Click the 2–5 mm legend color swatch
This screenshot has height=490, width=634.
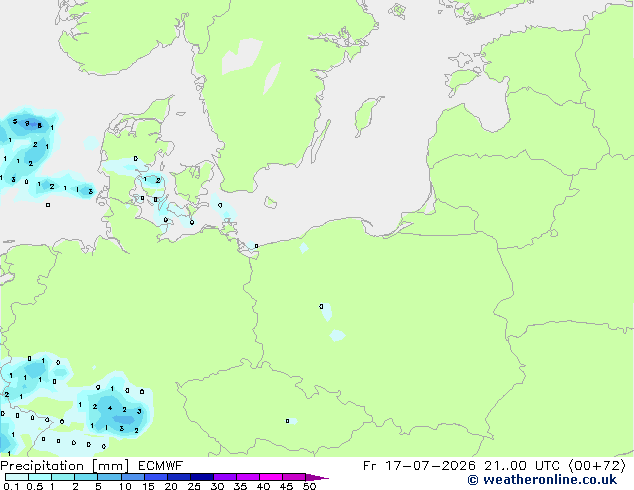86,477
